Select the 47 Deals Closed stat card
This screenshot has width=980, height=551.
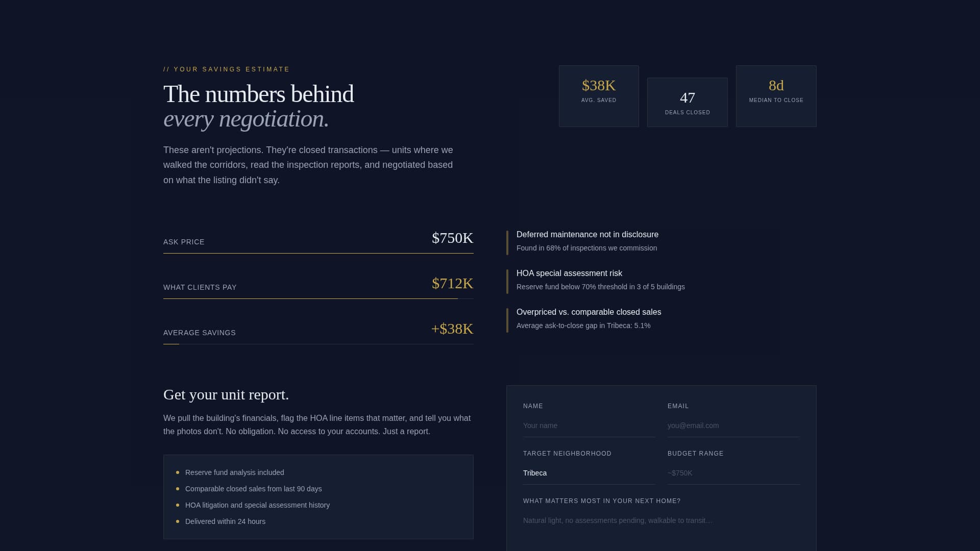click(x=687, y=102)
